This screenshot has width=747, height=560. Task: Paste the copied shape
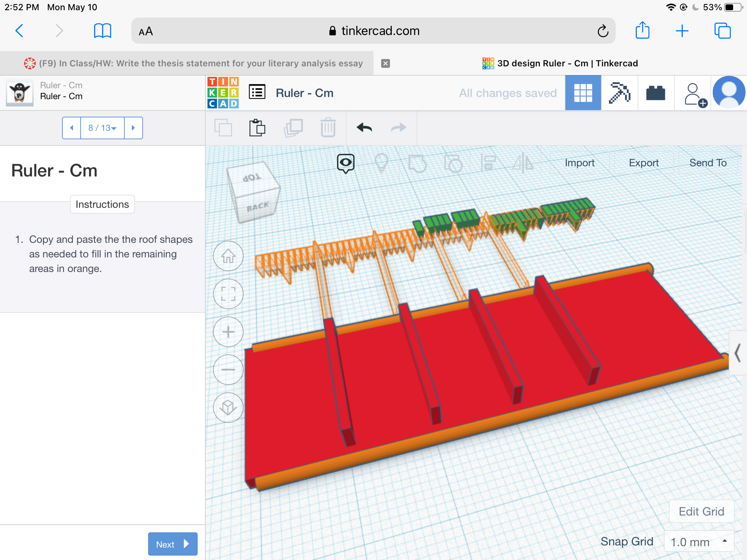pos(257,128)
